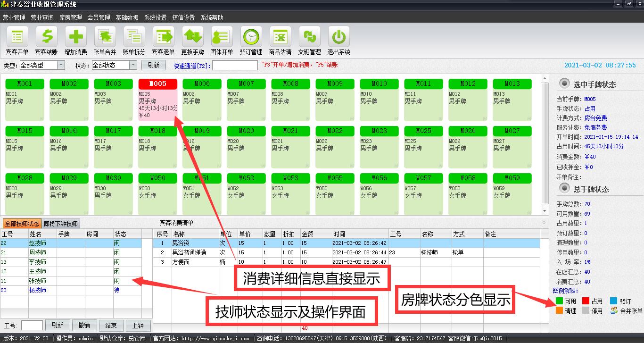Click the 增加消费 plus icon
This screenshot has height=343, width=644.
(75, 37)
